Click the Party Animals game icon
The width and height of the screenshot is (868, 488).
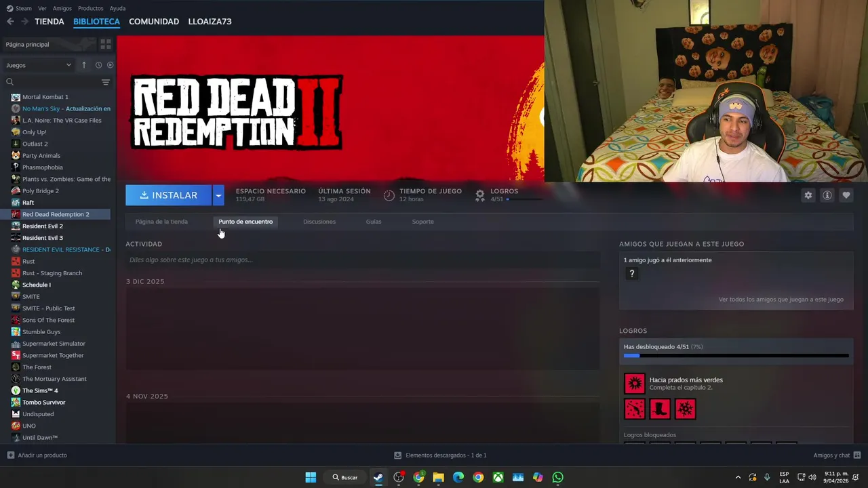pos(16,155)
